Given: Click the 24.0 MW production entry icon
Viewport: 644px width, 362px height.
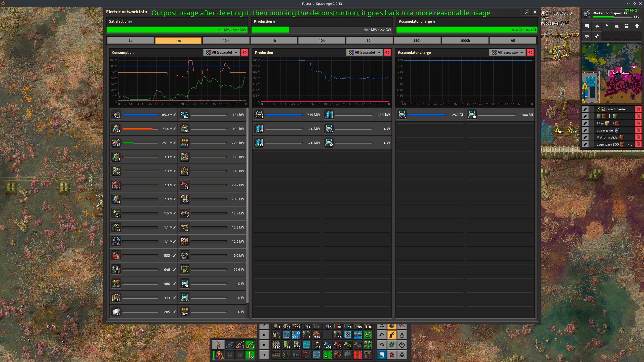Looking at the screenshot, I should point(259,129).
